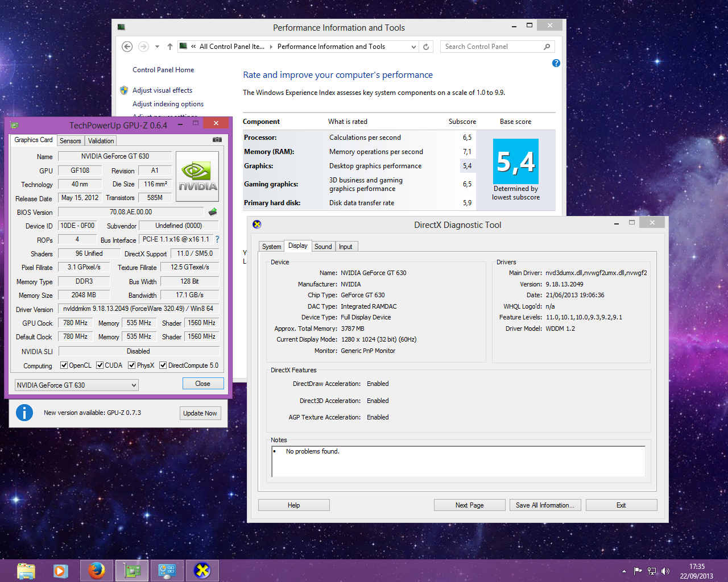Open the Sound tab in DirectX tool

click(323, 247)
